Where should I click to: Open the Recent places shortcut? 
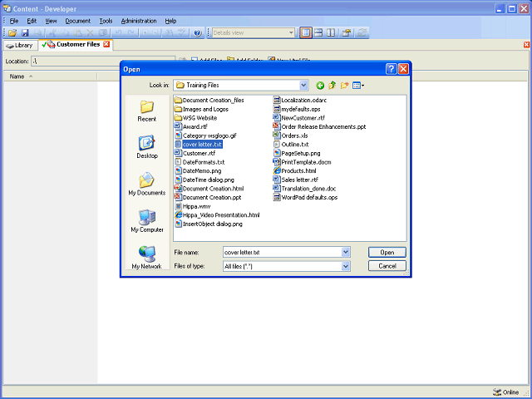tap(147, 111)
